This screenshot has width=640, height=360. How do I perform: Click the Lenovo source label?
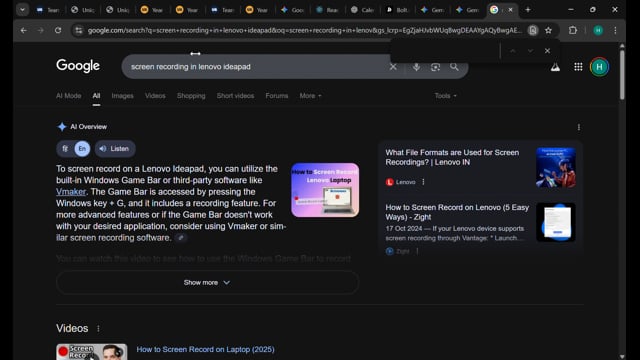point(405,182)
